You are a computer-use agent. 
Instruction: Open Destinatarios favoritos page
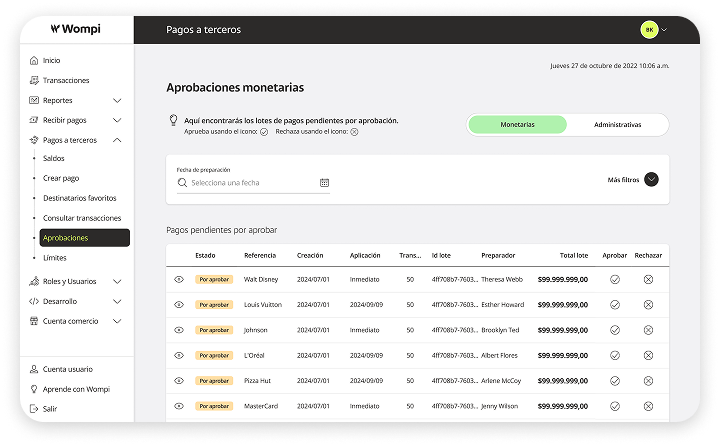pos(80,198)
